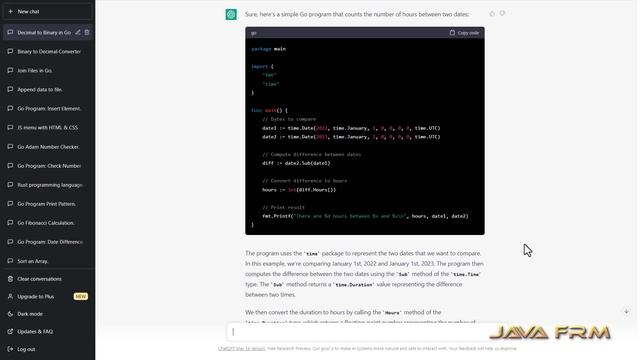This screenshot has width=640, height=360.
Task: Open the Sort an Array chat
Action: pyautogui.click(x=47, y=261)
